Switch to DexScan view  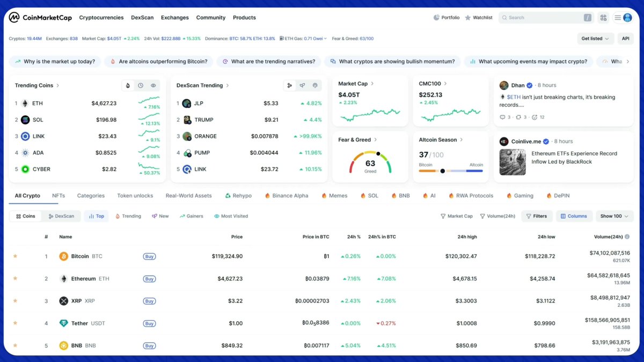pos(61,216)
